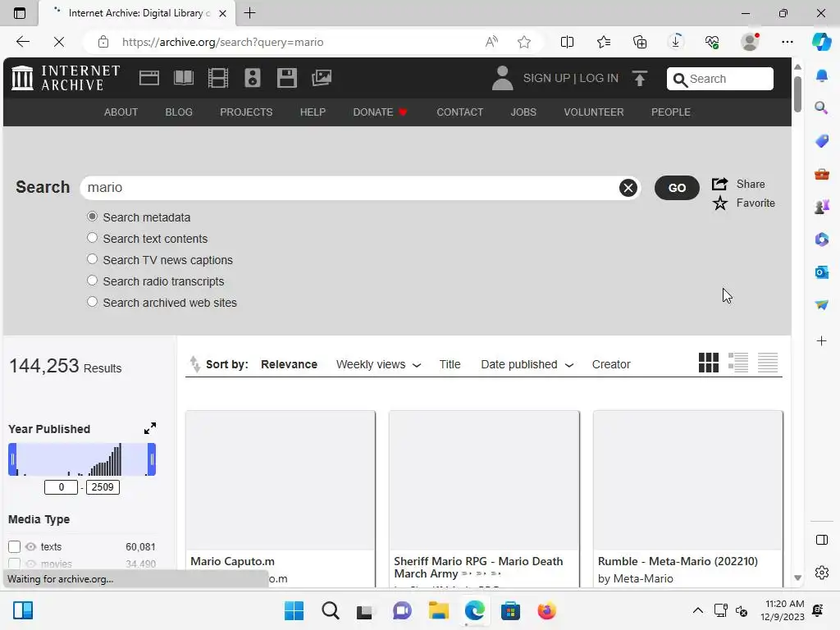
Task: Select Search metadata radio button
Action: [92, 217]
